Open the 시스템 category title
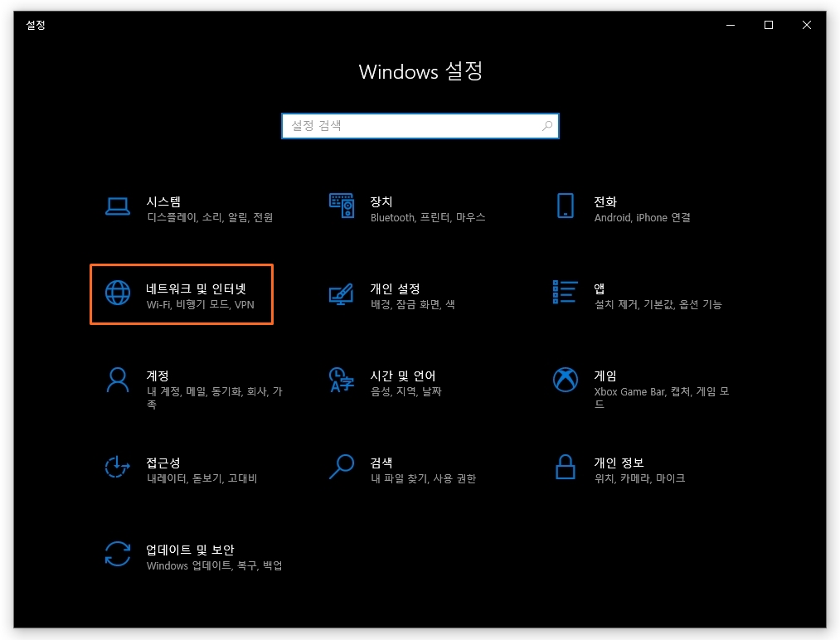Screen dimensions: 840x640 (x=163, y=202)
